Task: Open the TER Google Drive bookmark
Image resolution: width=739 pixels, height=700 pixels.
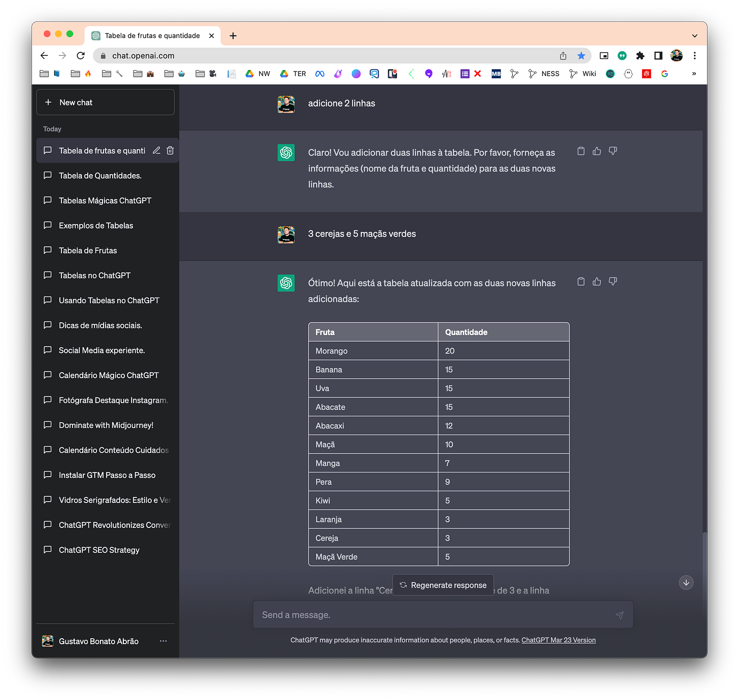Action: (x=293, y=74)
